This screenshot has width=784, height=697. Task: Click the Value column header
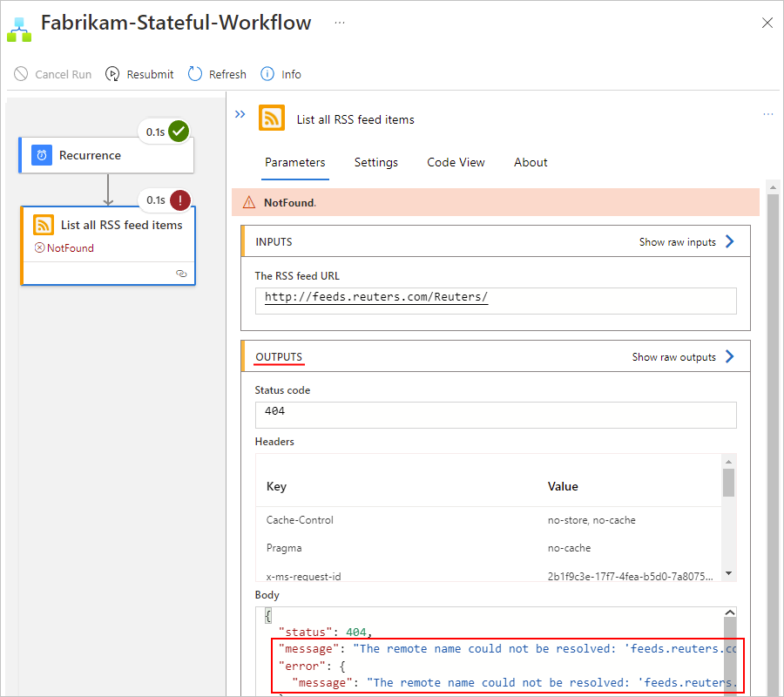coord(563,486)
